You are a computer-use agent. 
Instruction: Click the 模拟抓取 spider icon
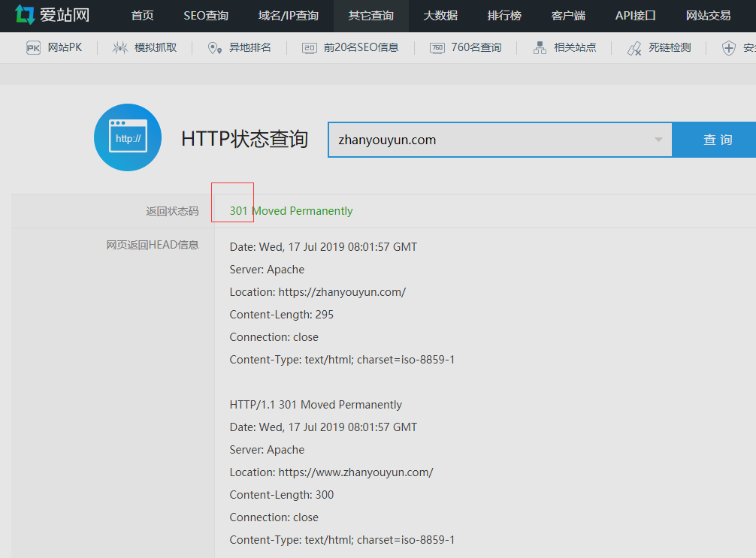[x=119, y=48]
